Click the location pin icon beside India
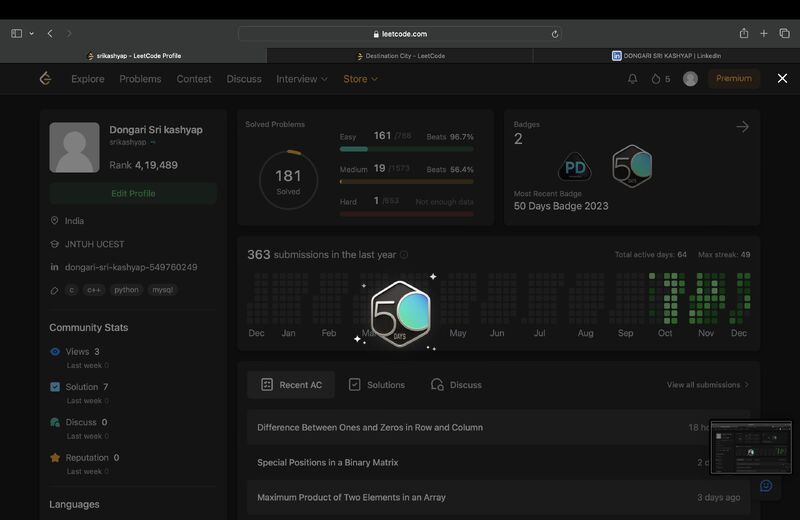 pyautogui.click(x=54, y=220)
